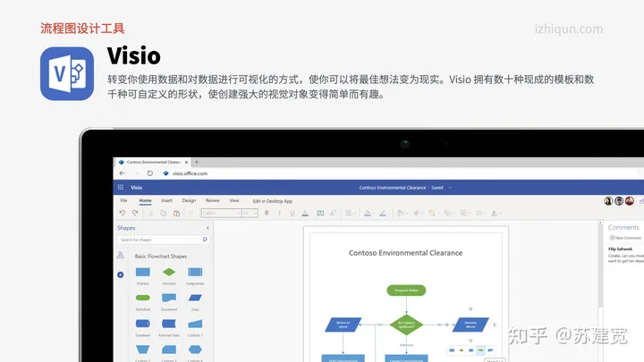Viewport: 644px width, 362px height.
Task: Apply bold formatting
Action: click(267, 213)
